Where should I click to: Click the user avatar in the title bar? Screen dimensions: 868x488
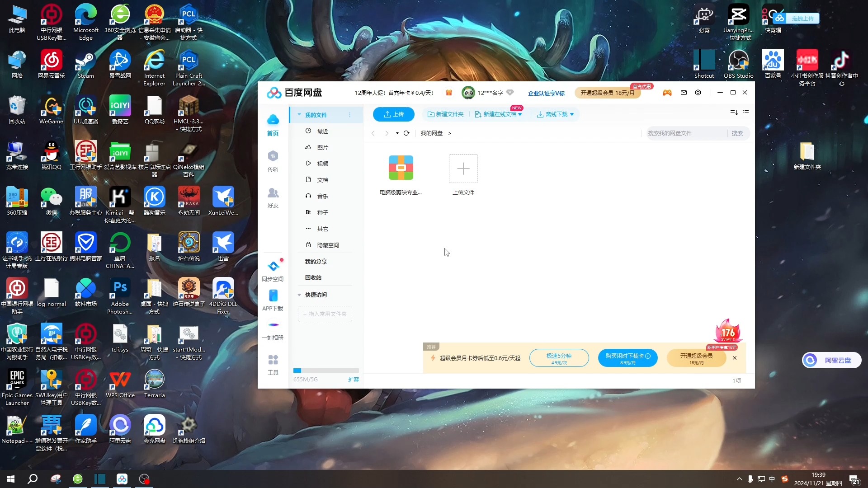(x=468, y=93)
